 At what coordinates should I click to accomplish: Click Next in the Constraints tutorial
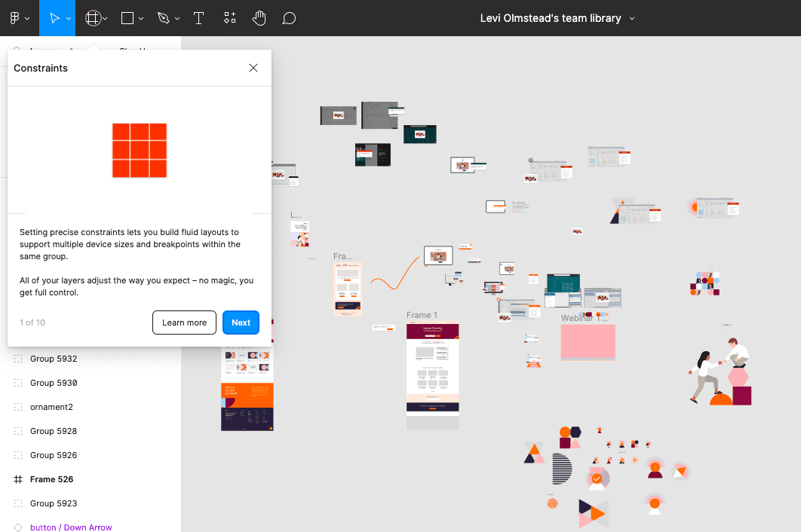point(241,323)
